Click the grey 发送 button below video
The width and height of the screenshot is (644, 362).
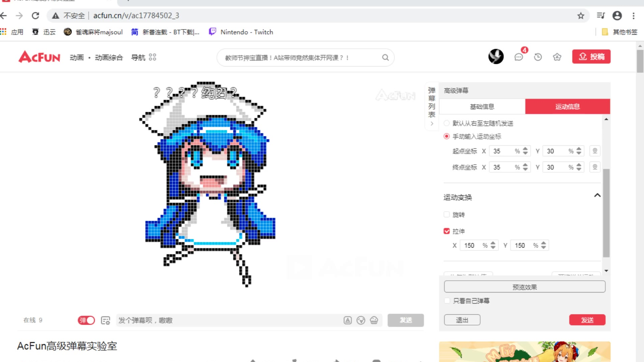coord(405,320)
